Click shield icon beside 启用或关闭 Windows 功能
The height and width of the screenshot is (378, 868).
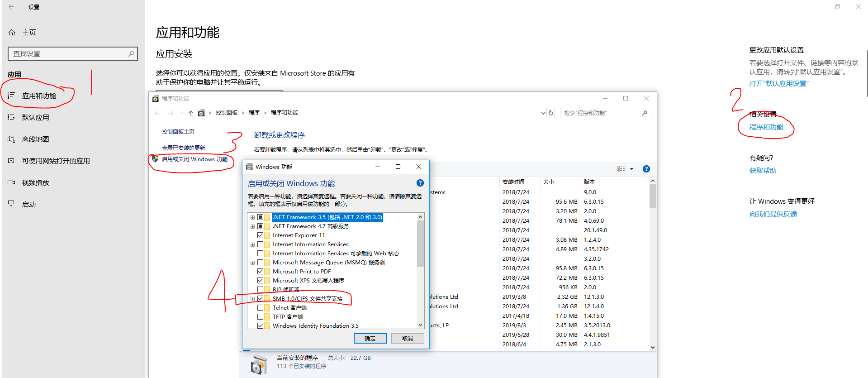[155, 159]
